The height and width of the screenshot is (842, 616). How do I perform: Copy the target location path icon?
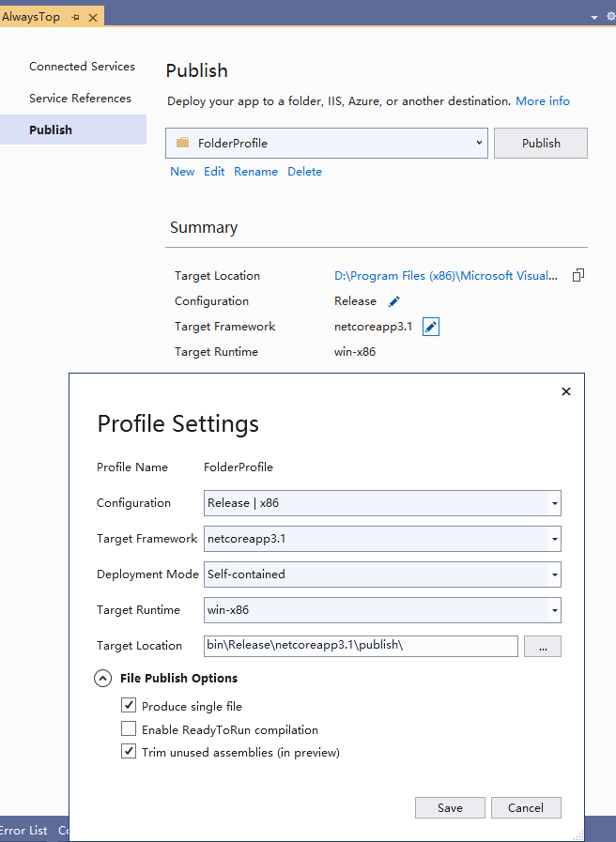(x=578, y=275)
